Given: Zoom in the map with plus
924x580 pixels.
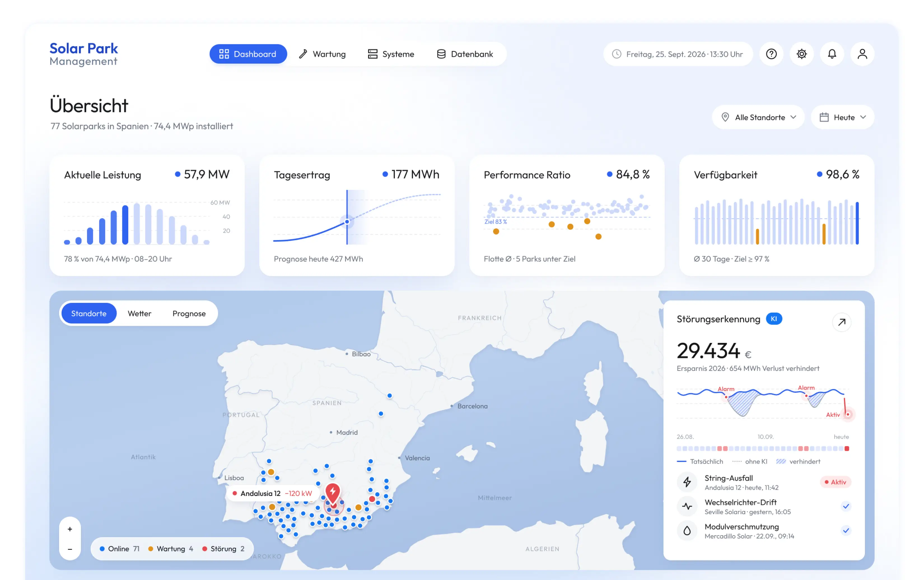Looking at the screenshot, I should click(x=70, y=529).
